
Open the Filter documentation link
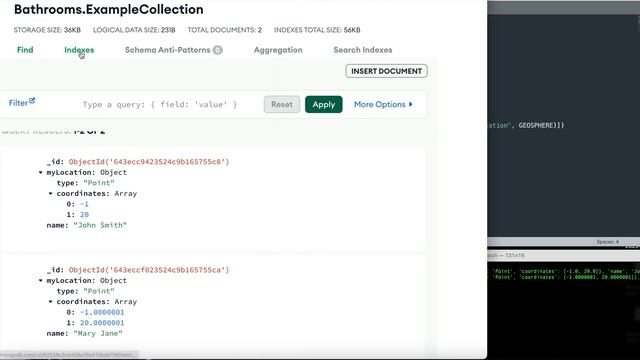[18, 103]
